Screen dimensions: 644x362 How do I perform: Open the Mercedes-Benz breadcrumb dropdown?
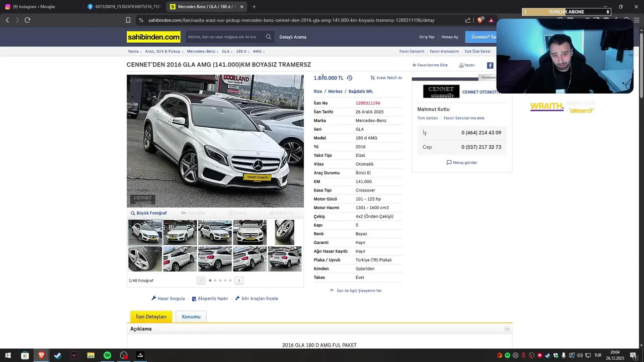click(202, 51)
